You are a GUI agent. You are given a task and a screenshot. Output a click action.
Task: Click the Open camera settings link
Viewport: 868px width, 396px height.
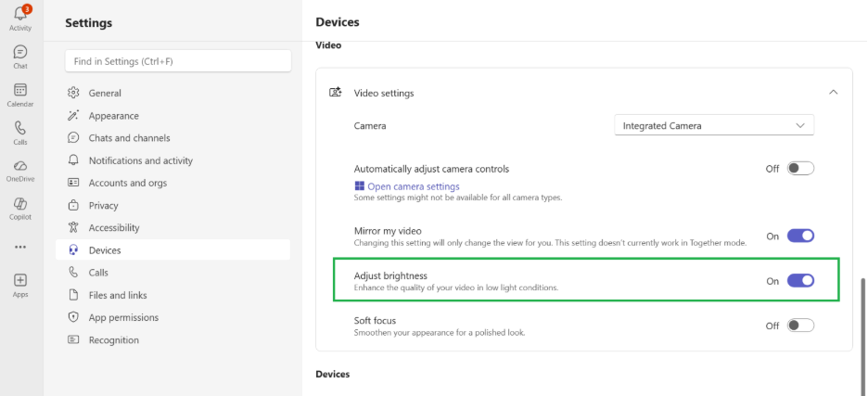coord(413,186)
